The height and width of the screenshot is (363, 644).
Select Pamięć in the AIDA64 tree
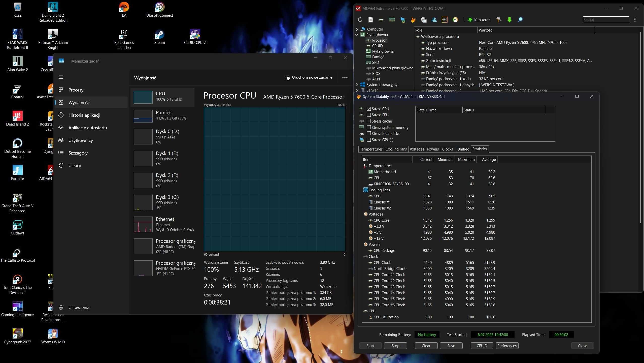tap(378, 57)
